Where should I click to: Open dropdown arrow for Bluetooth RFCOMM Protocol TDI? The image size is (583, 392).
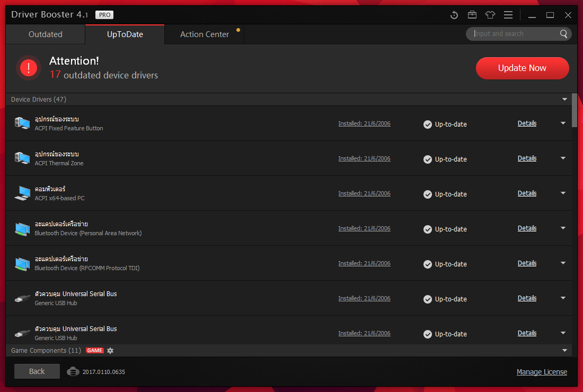coord(563,263)
